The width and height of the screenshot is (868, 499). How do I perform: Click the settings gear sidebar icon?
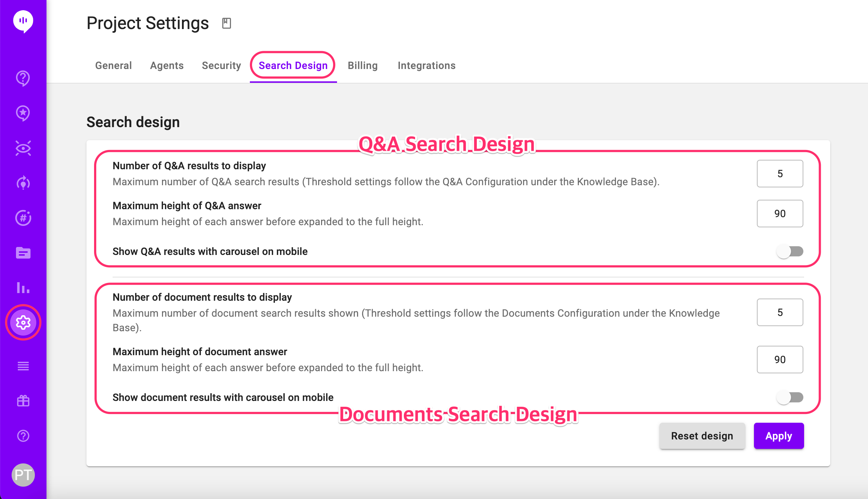coord(23,322)
